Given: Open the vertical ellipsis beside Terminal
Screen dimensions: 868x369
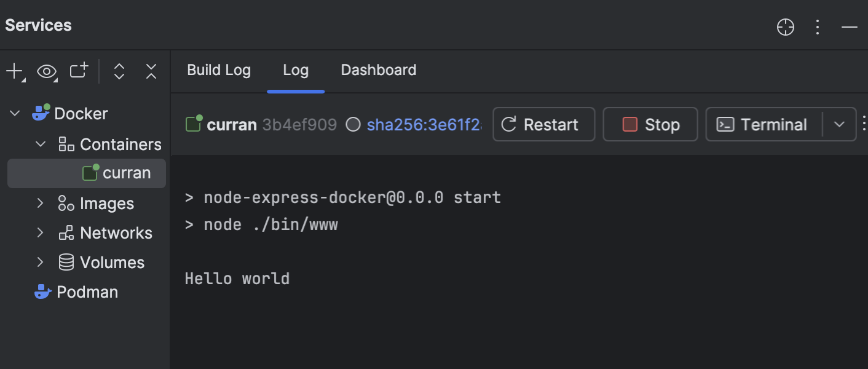Looking at the screenshot, I should click(x=865, y=124).
